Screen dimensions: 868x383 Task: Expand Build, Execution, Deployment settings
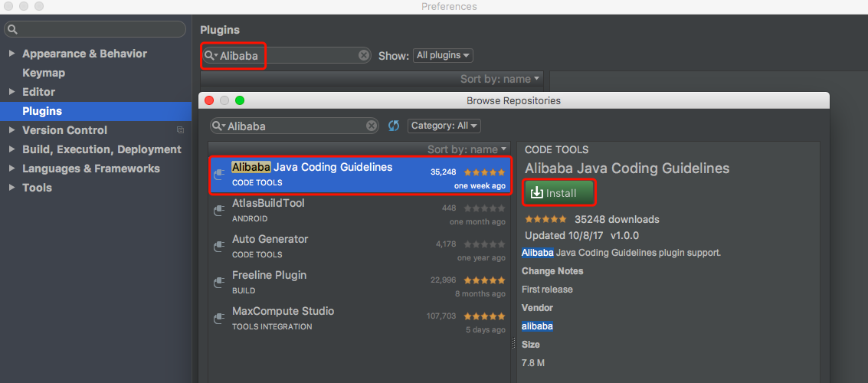[x=11, y=149]
